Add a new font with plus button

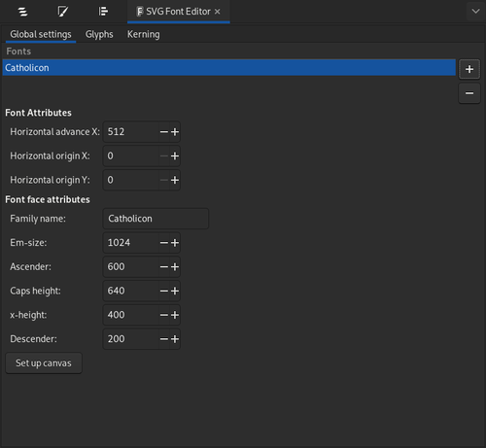pyautogui.click(x=469, y=69)
